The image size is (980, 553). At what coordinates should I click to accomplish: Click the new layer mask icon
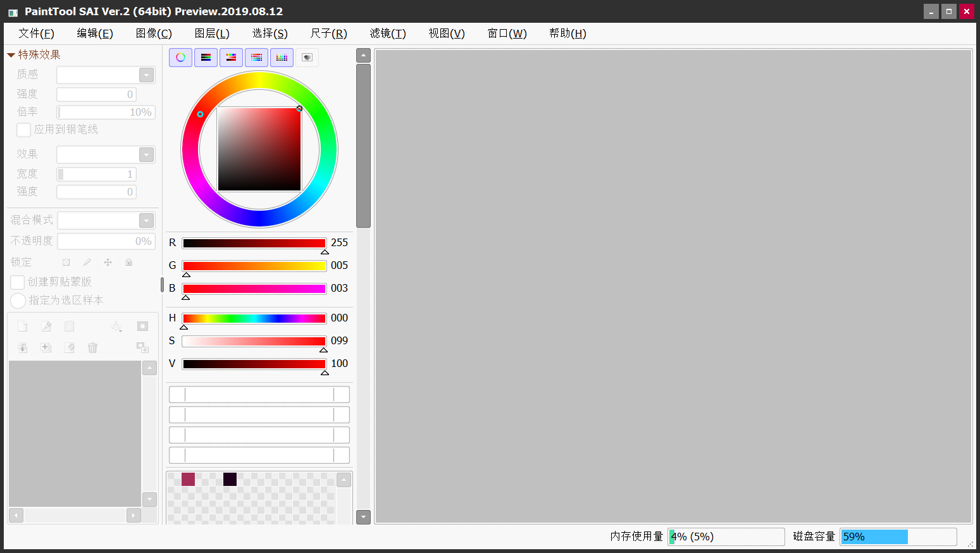point(142,326)
